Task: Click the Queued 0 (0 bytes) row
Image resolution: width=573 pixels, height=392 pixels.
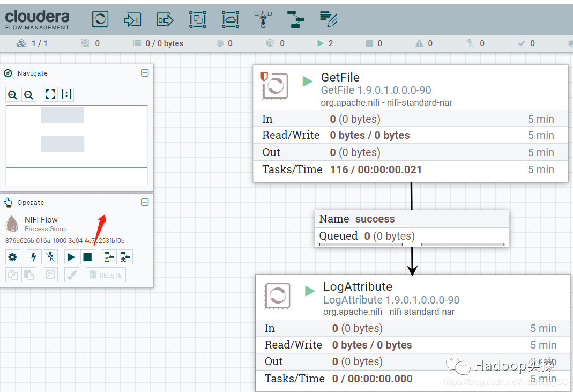Action: [412, 236]
